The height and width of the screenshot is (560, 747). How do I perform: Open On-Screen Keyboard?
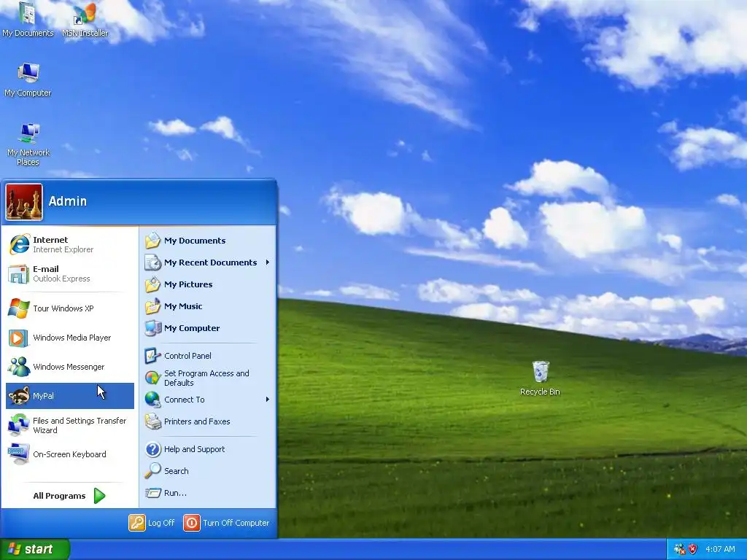[69, 454]
